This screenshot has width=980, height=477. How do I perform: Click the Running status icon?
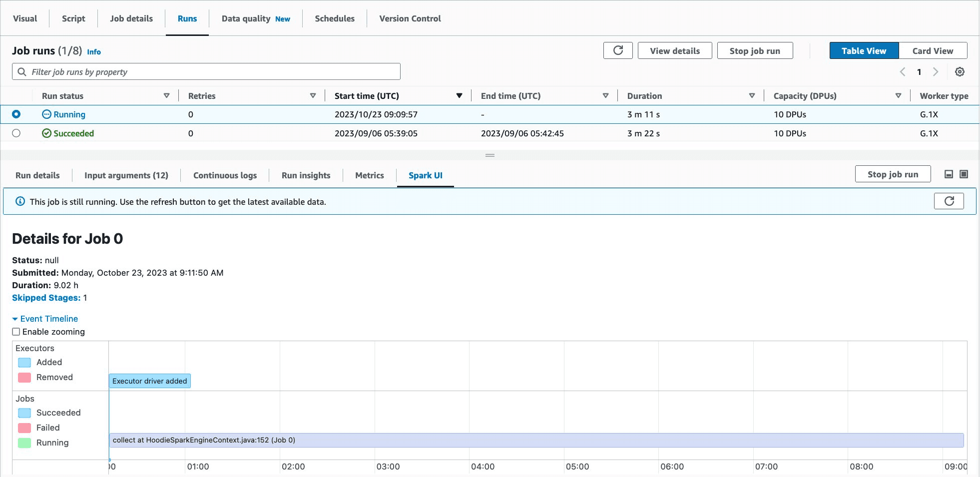tap(46, 114)
